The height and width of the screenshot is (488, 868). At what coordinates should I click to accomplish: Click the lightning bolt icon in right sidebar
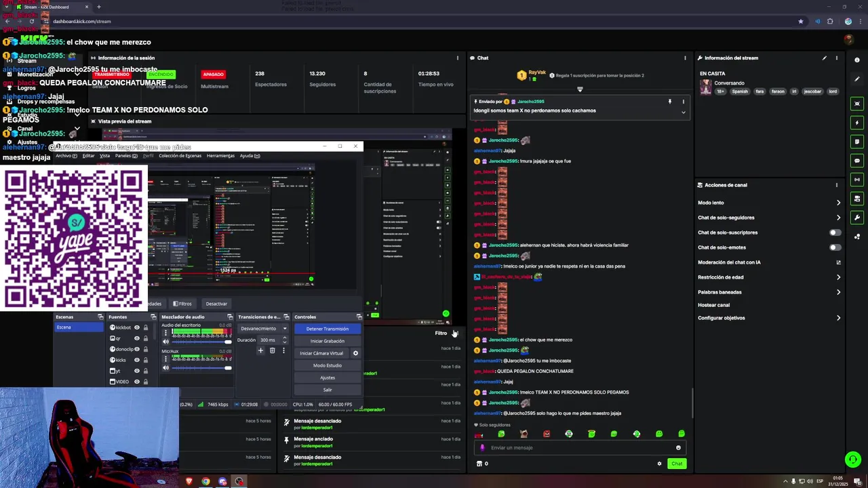pos(857,123)
